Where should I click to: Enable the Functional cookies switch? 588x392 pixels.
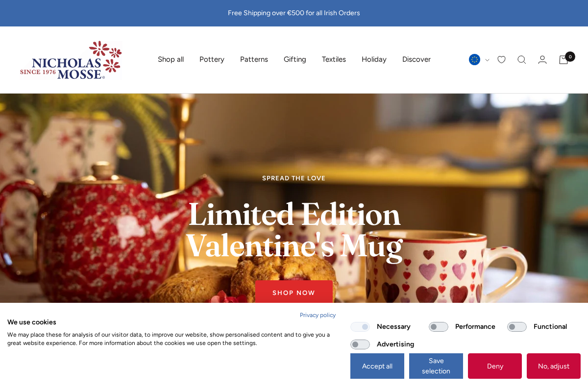[517, 327]
